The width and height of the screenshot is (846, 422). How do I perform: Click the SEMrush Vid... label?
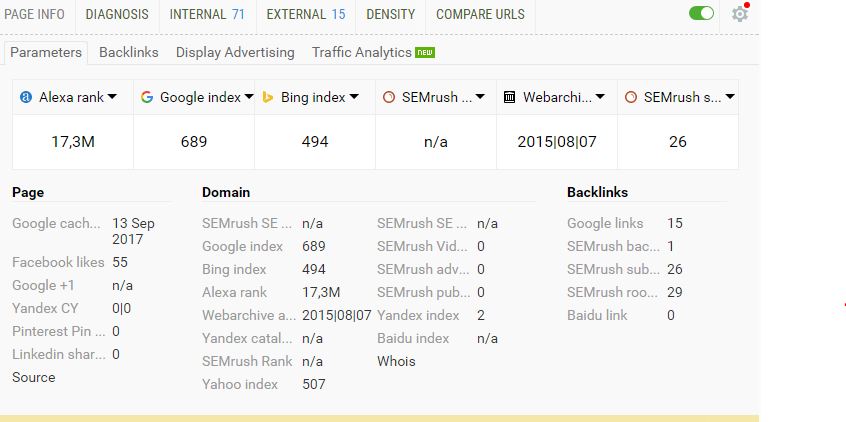[x=422, y=247]
